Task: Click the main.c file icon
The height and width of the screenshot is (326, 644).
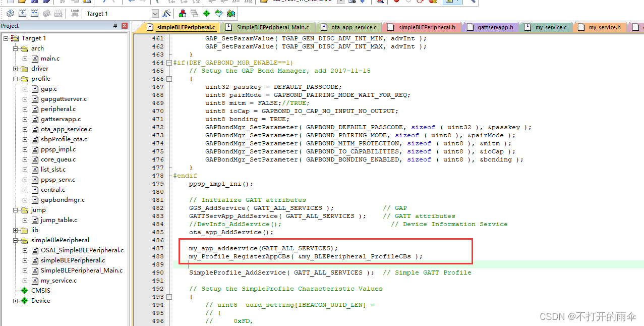Action: [35, 59]
